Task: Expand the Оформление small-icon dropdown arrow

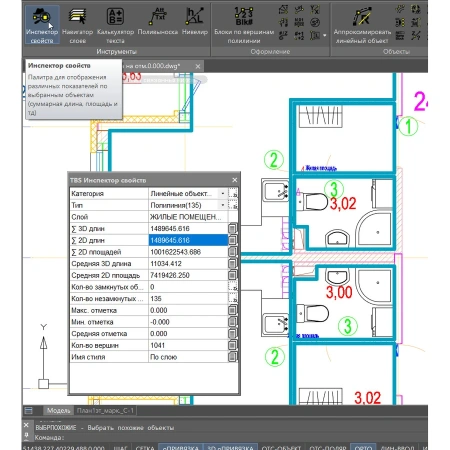Action: [x=324, y=35]
